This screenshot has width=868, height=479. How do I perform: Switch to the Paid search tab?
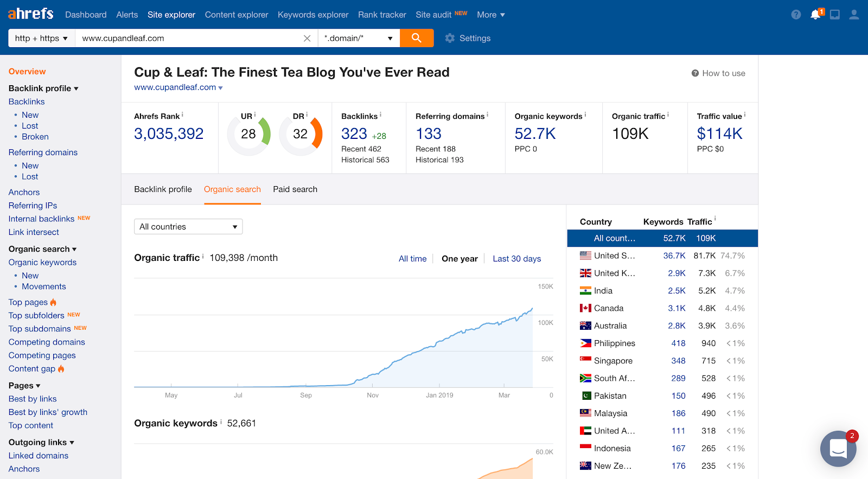point(295,189)
